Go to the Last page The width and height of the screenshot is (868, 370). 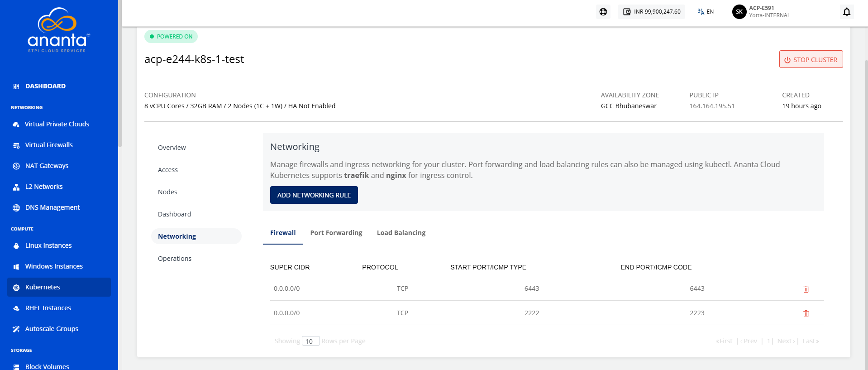811,341
